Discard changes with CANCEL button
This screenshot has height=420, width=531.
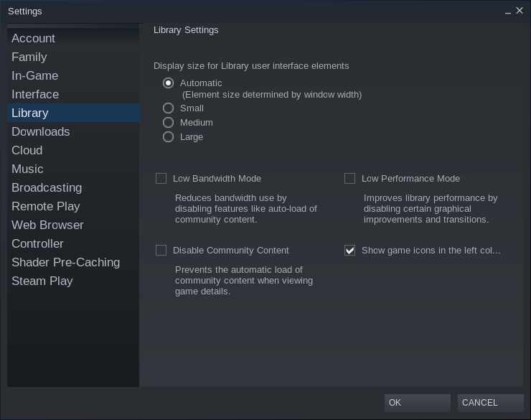coord(491,403)
